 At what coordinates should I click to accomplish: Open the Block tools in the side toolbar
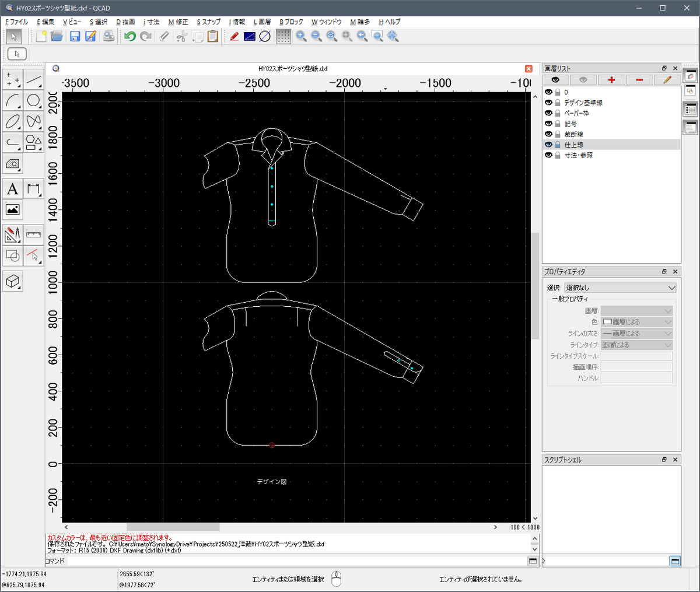[x=13, y=255]
